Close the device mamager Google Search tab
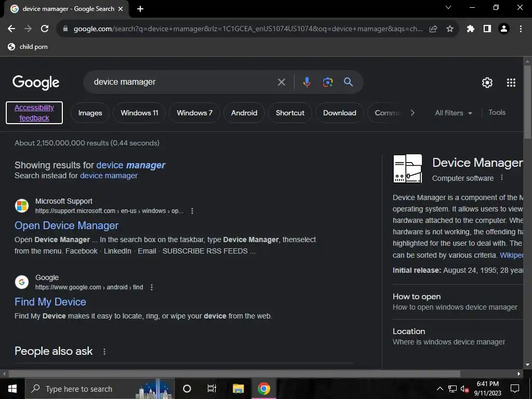The height and width of the screenshot is (399, 532). click(x=121, y=9)
